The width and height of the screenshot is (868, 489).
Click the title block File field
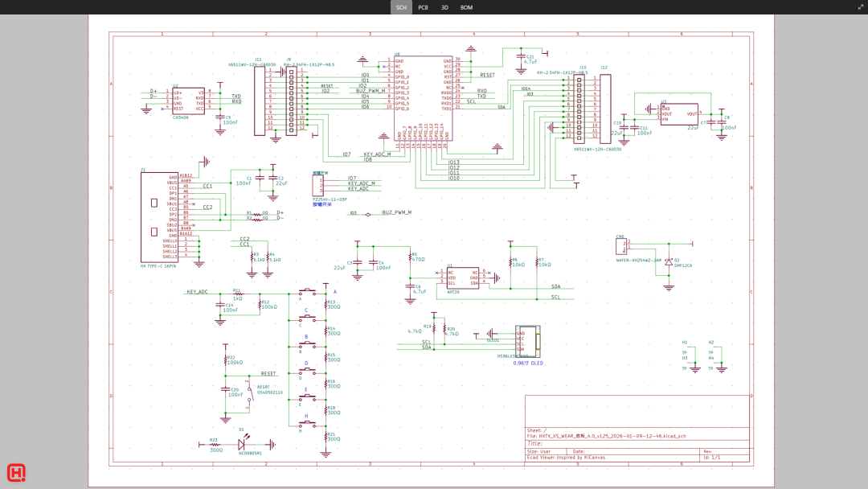coord(606,436)
